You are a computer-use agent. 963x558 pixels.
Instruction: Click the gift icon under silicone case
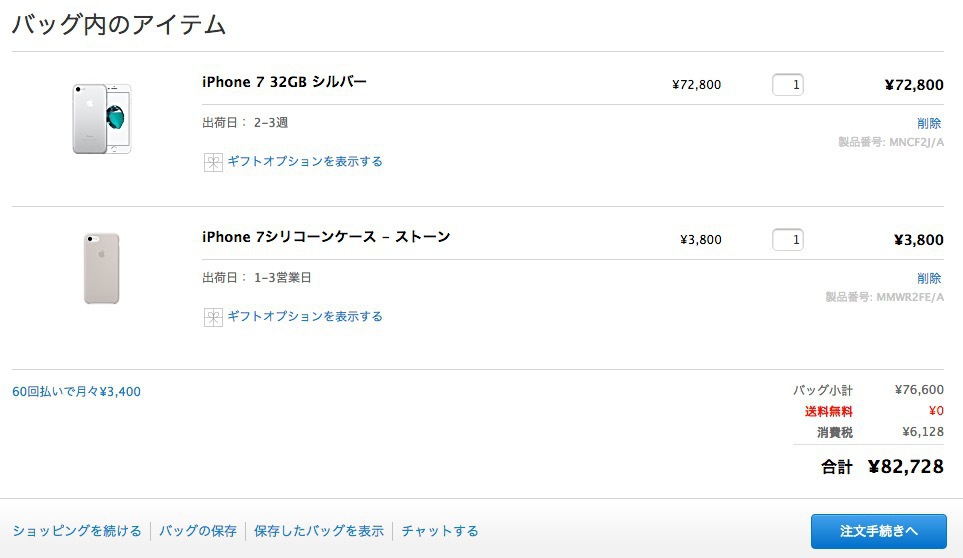point(212,317)
